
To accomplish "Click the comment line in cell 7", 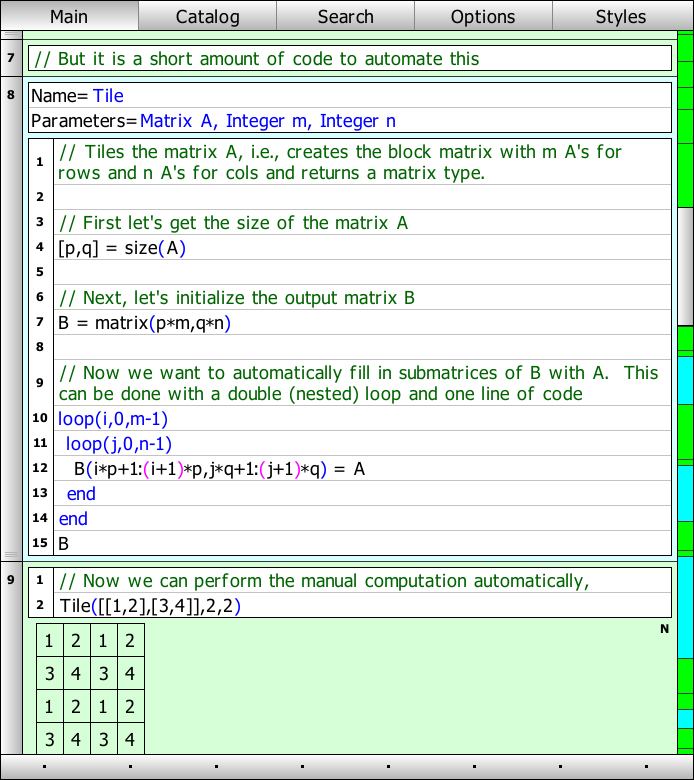I will click(256, 59).
